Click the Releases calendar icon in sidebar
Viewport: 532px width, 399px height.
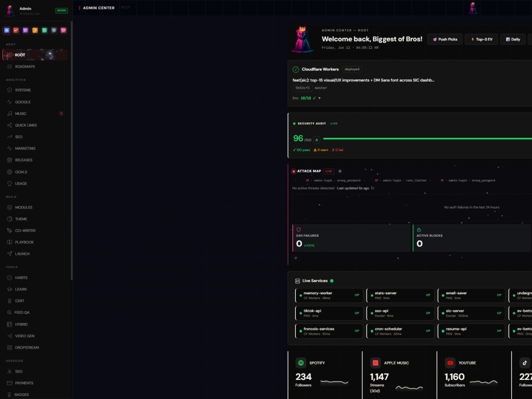(10, 160)
